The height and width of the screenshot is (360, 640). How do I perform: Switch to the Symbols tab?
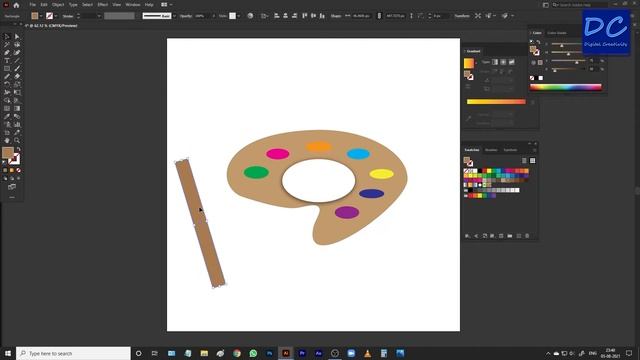click(x=510, y=150)
